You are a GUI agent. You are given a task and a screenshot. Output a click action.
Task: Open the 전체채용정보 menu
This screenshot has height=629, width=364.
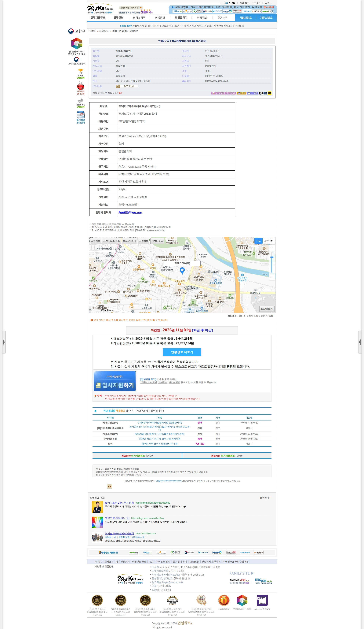tap(98, 18)
